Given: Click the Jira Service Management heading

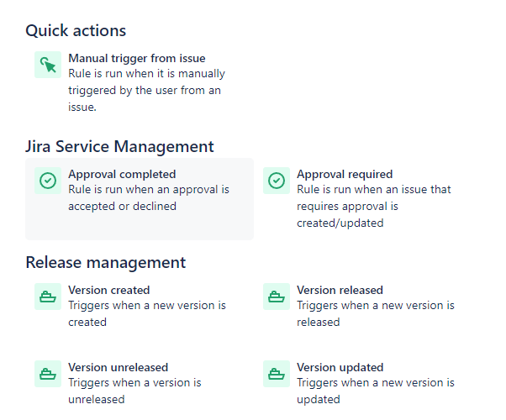Looking at the screenshot, I should pos(119,146).
